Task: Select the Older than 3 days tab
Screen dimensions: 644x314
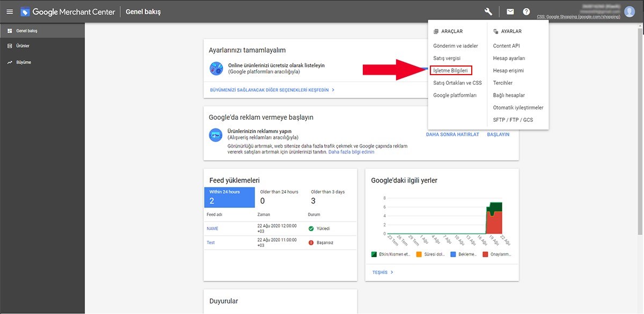Action: pos(329,197)
